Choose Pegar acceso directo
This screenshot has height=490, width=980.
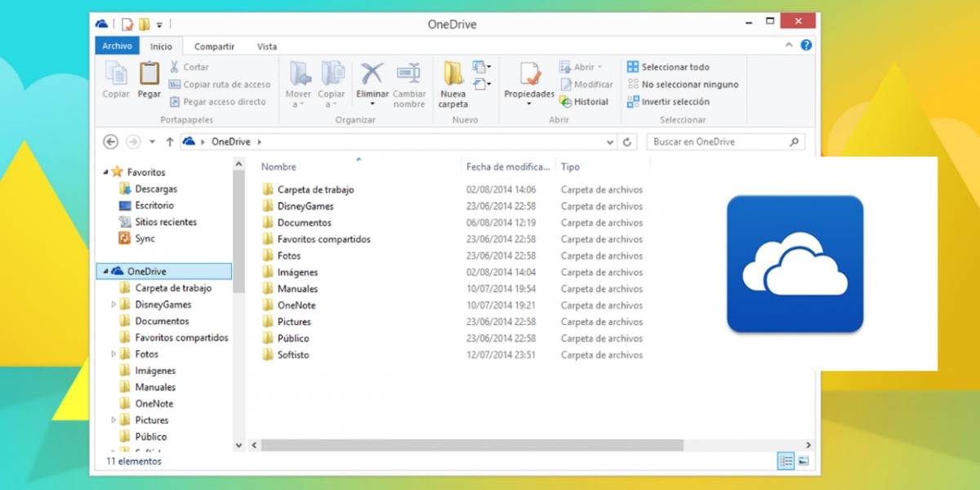(218, 101)
